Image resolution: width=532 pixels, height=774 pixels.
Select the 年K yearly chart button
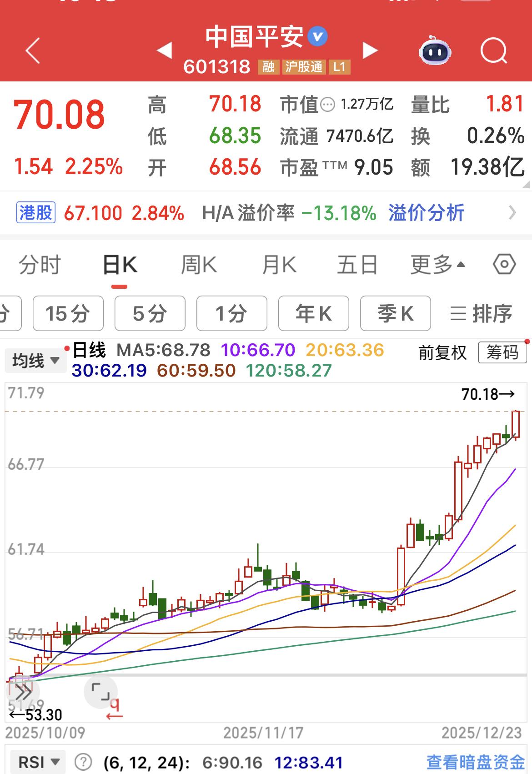pos(314,313)
